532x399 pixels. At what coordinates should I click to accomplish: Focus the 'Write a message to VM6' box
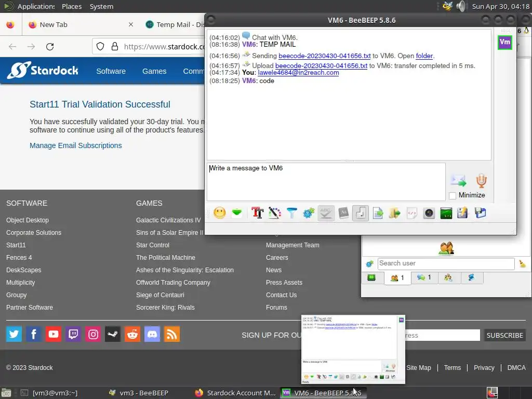326,181
